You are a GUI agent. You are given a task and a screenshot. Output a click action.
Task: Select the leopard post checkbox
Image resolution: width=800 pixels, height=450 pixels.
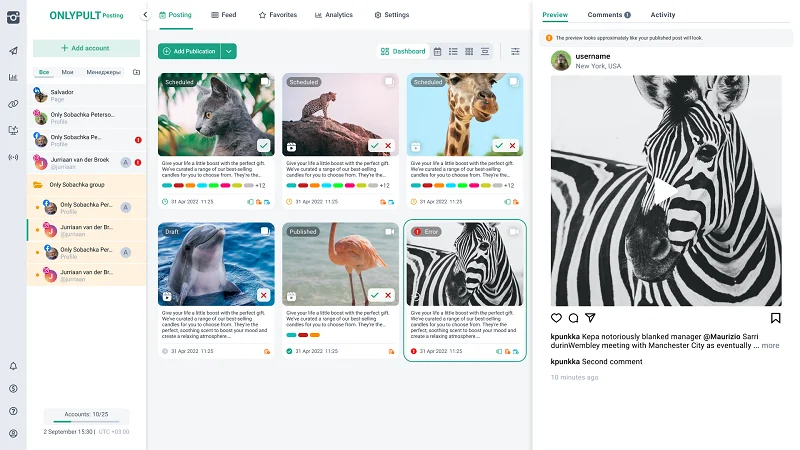coord(389,82)
